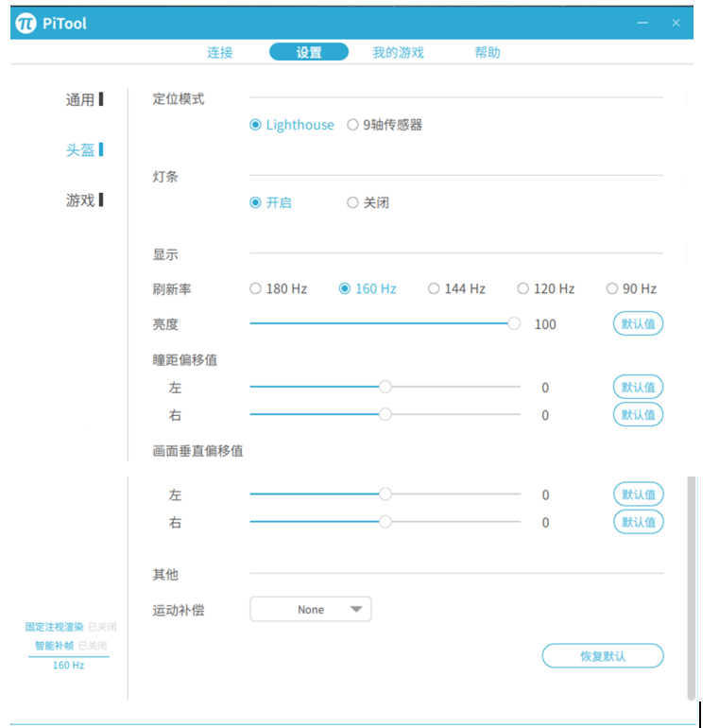Select 90 Hz refresh rate

631,288
